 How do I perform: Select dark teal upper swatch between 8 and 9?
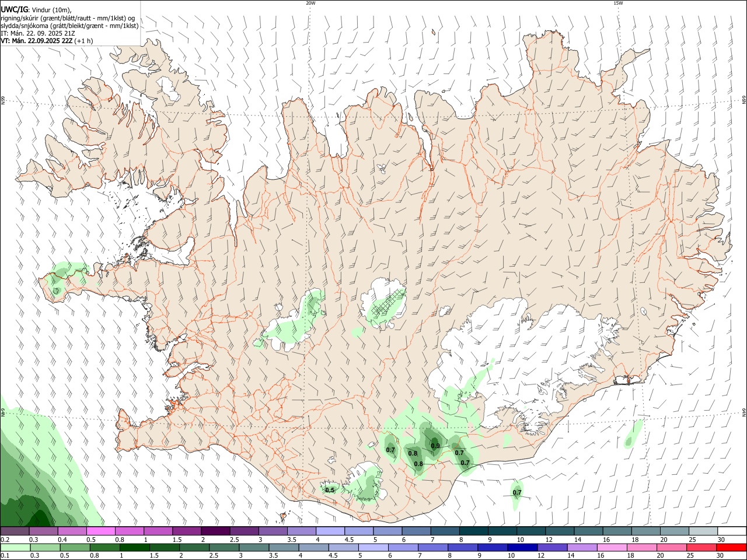473,531
